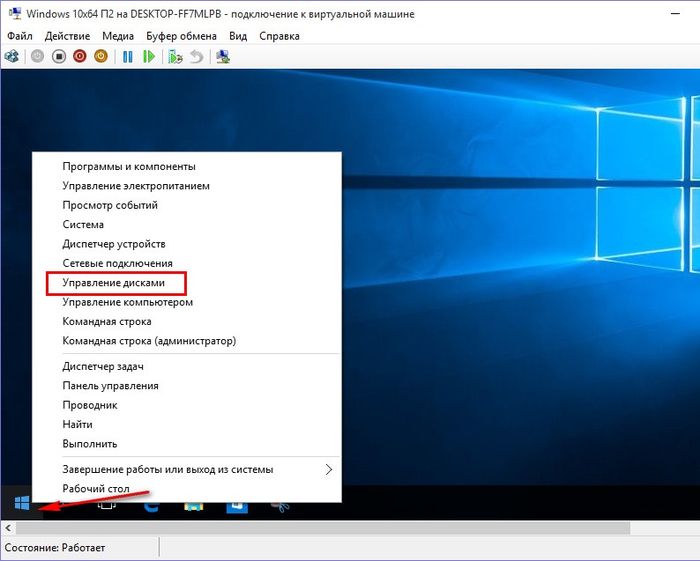Open Store app on VM taskbar

[237, 507]
